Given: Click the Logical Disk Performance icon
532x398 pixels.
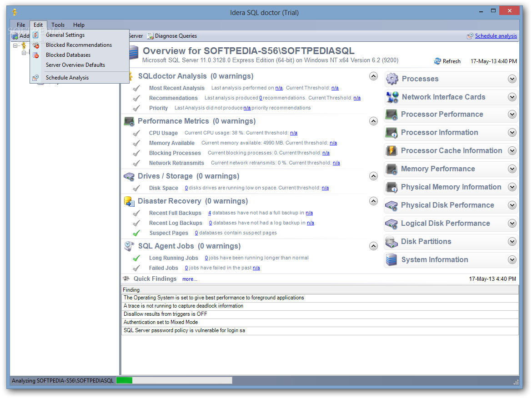Looking at the screenshot, I should click(x=391, y=224).
